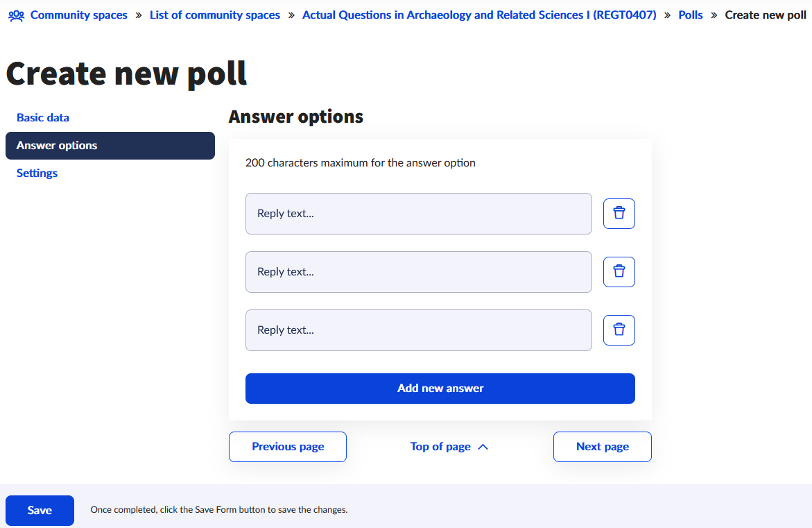Open the Archaeology course breadcrumb link
The height and width of the screenshot is (528, 812).
(x=479, y=15)
